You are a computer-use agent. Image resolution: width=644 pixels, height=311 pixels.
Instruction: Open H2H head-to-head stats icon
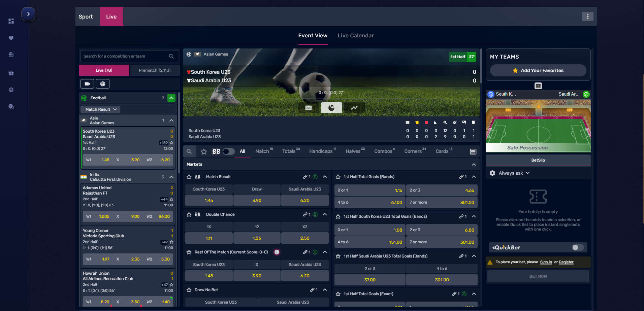pyautogui.click(x=309, y=108)
